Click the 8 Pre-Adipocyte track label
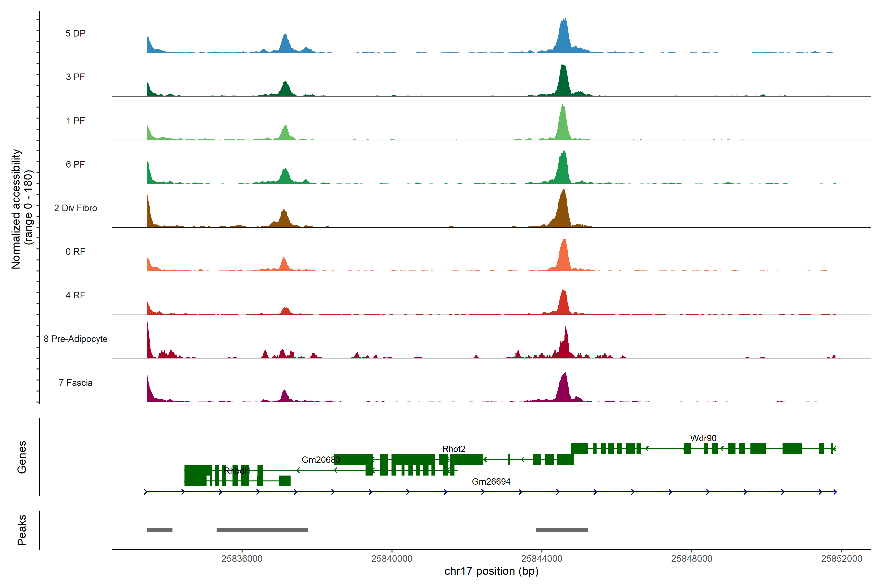The image size is (882, 588). (75, 339)
